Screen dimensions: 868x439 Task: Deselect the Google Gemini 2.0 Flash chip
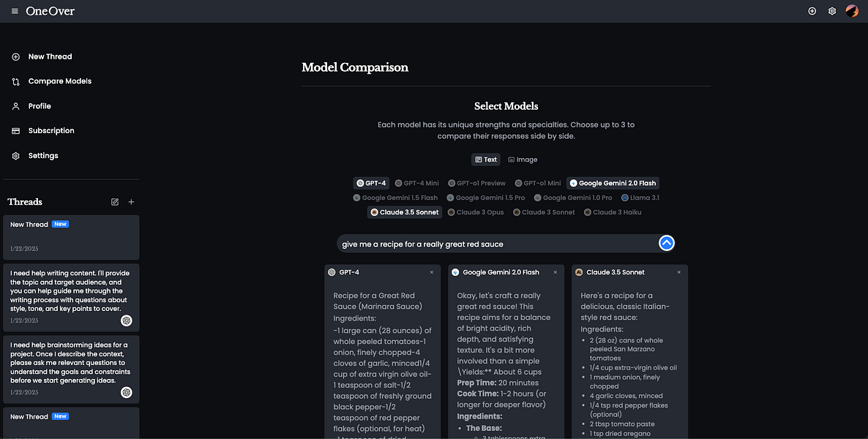click(613, 183)
